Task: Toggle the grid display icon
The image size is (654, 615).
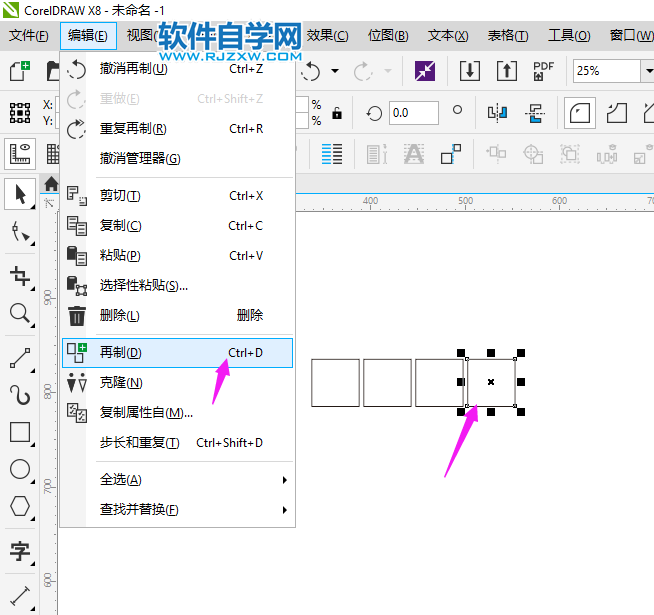Action: (x=53, y=154)
